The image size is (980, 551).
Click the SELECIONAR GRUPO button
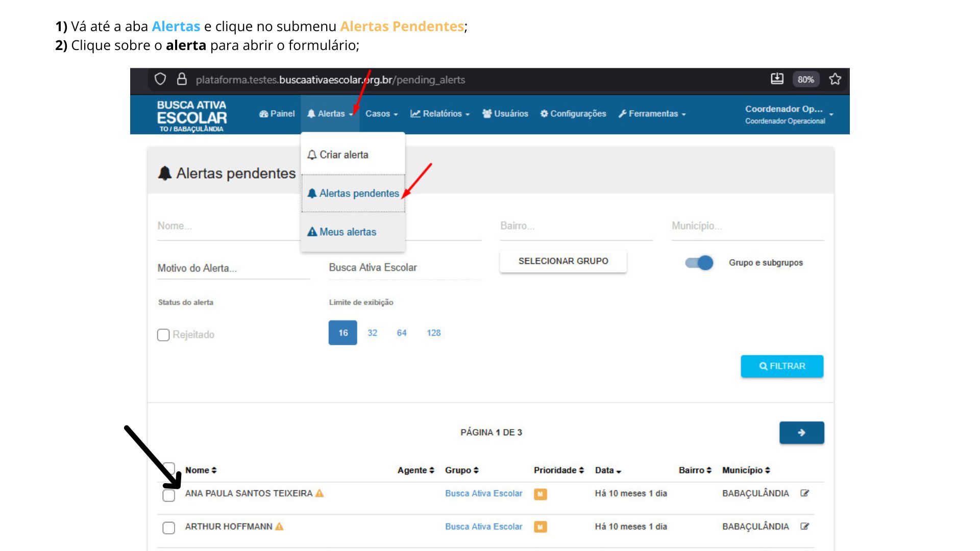pyautogui.click(x=563, y=261)
